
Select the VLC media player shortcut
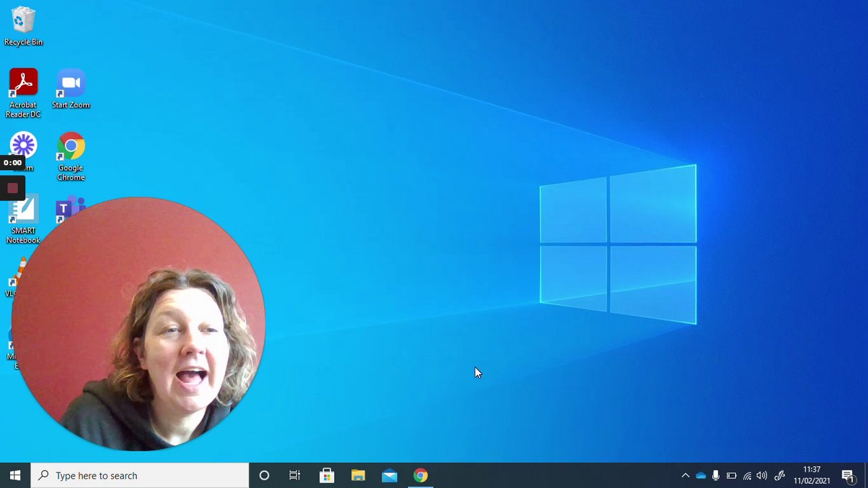point(18,278)
